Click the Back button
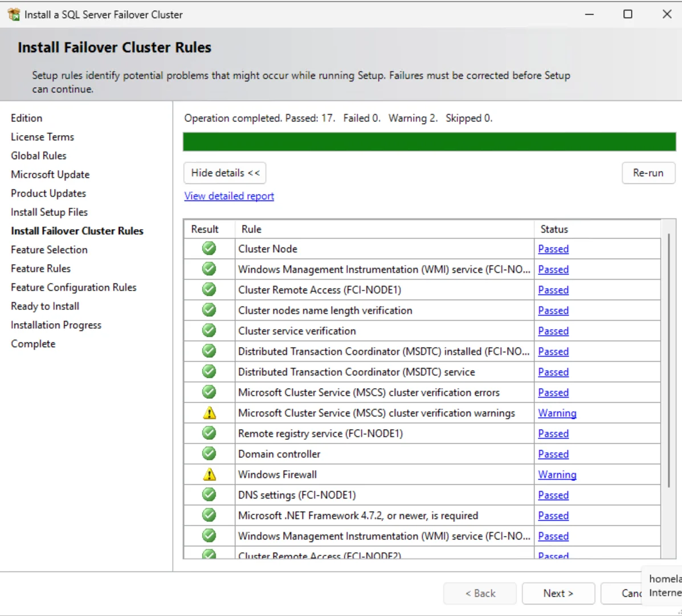This screenshot has width=682, height=616. coord(480,593)
